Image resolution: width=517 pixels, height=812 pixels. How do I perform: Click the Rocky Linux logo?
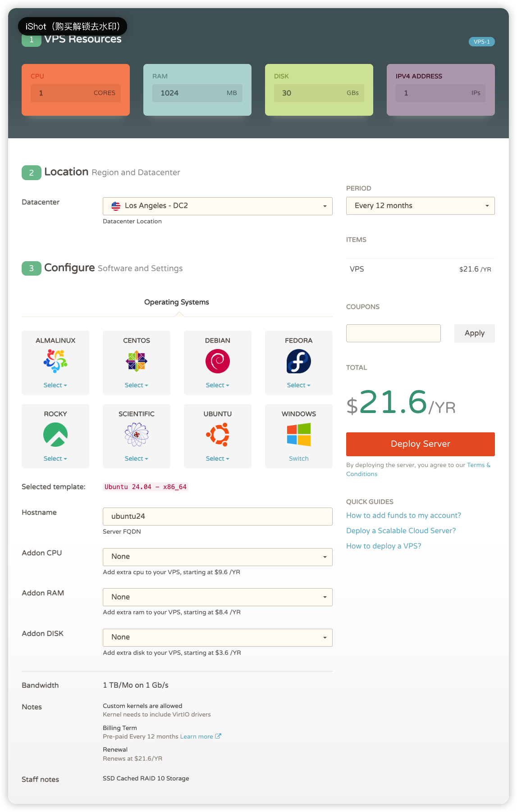(55, 435)
